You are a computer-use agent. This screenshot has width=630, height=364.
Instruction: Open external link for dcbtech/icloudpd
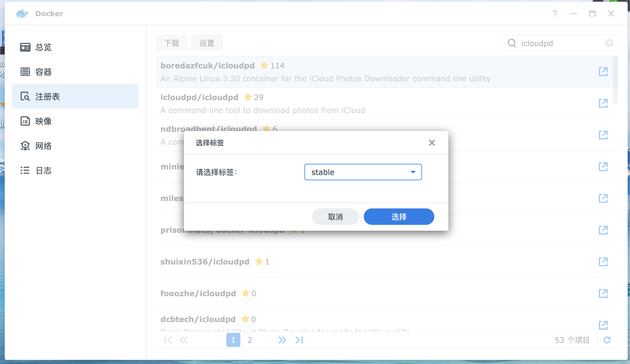click(603, 325)
